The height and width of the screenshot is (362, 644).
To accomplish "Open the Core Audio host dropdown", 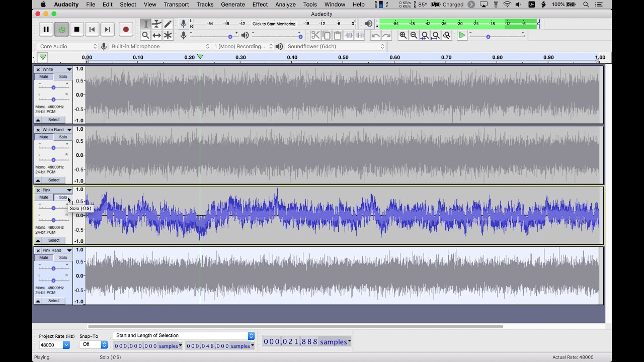I will (67, 46).
